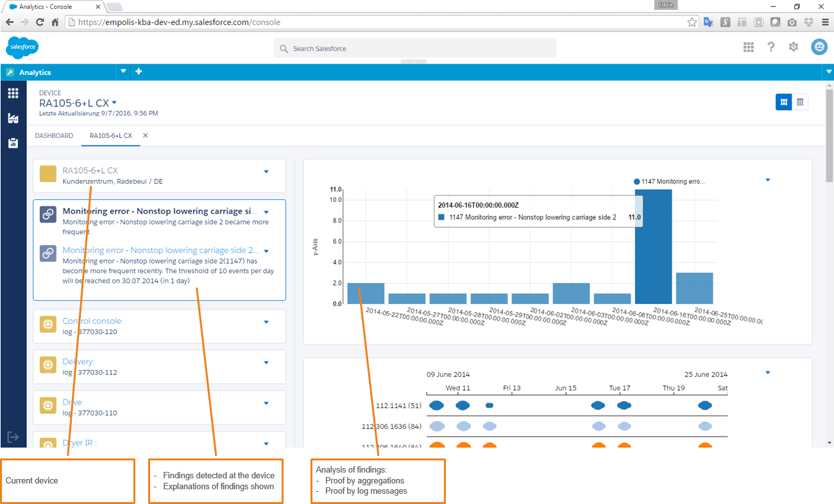The image size is (834, 504).
Task: Select the clipboard icon in the left sidebar
Action: coord(12,142)
